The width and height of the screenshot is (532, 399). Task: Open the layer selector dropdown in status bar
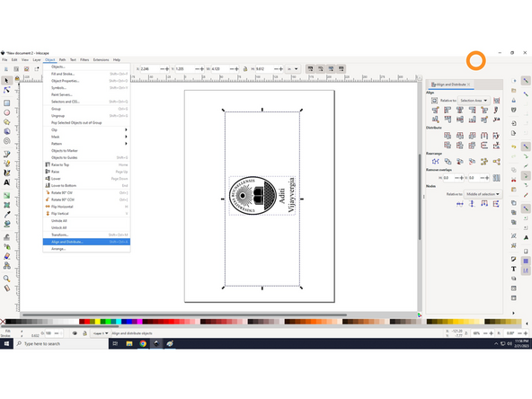pos(101,333)
